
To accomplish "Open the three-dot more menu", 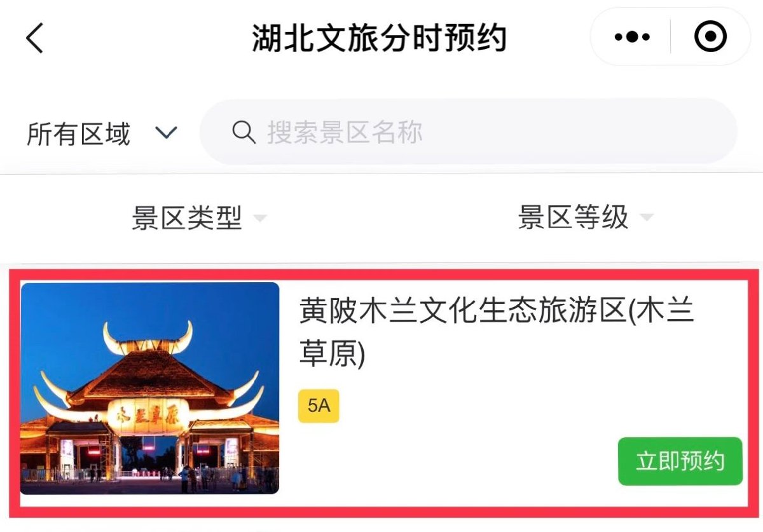I will [x=632, y=38].
